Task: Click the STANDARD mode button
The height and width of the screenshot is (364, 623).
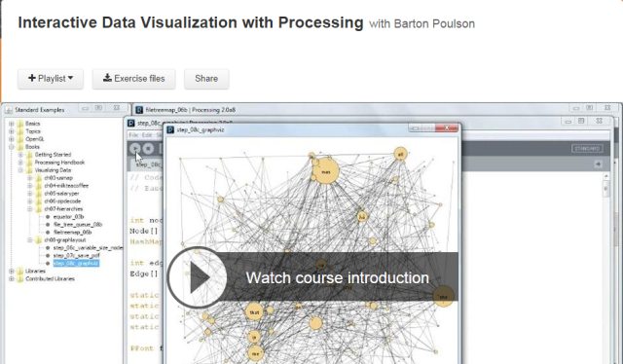Action: (x=587, y=149)
